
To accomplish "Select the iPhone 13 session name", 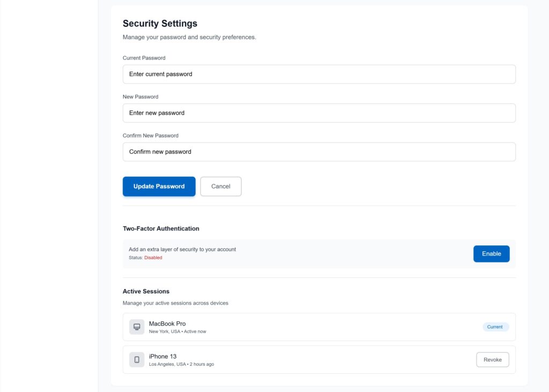I will 162,356.
